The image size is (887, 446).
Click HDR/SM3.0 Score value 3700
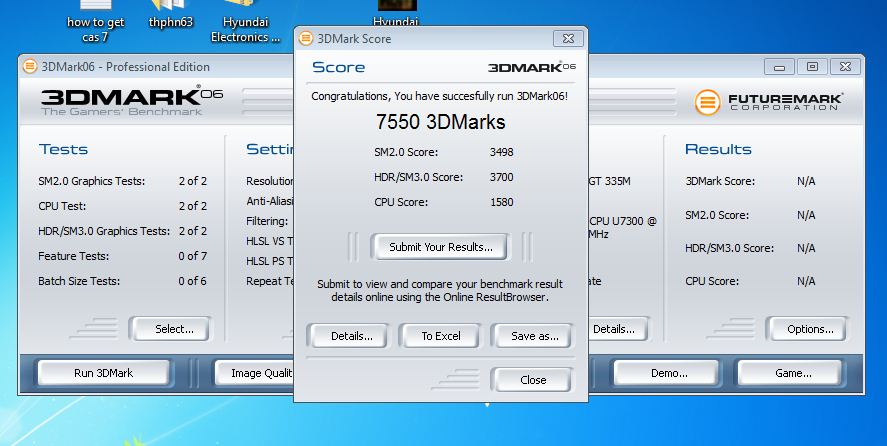pyautogui.click(x=502, y=177)
